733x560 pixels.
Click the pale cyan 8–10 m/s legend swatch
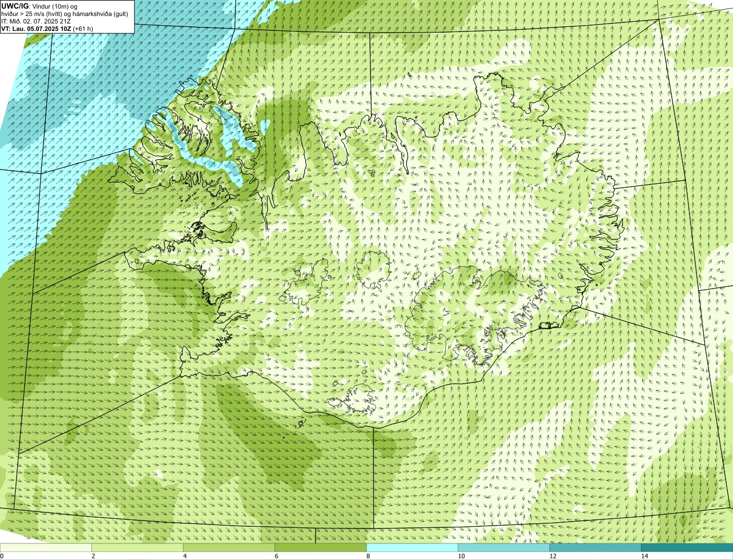(x=412, y=547)
